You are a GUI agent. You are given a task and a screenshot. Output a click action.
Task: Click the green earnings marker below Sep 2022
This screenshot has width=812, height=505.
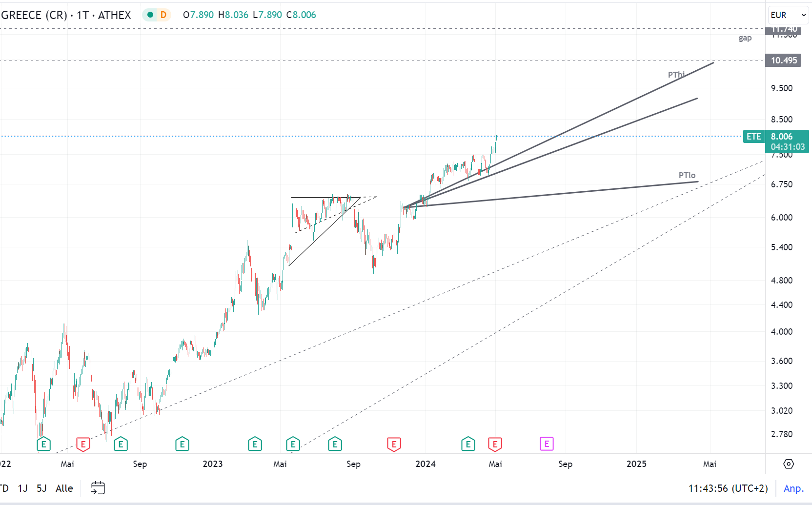[121, 444]
